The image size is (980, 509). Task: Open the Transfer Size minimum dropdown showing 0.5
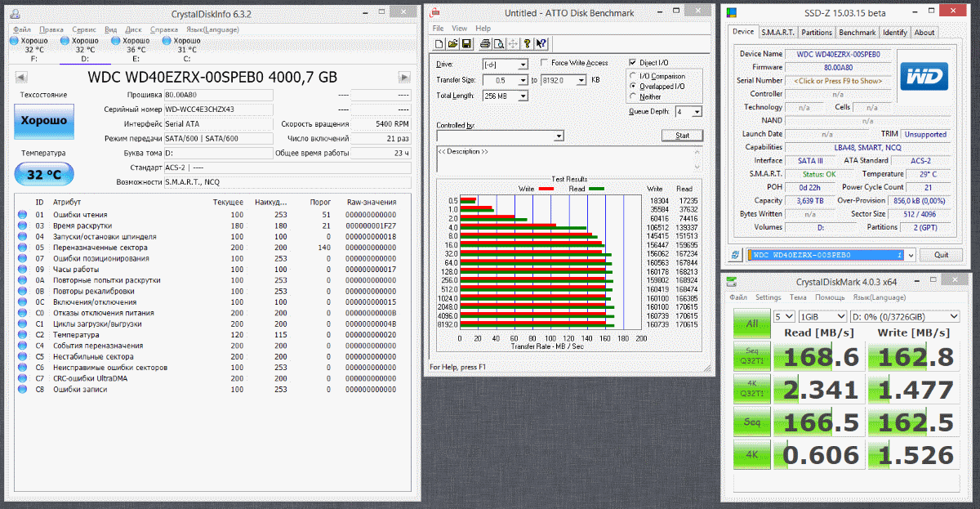click(523, 80)
